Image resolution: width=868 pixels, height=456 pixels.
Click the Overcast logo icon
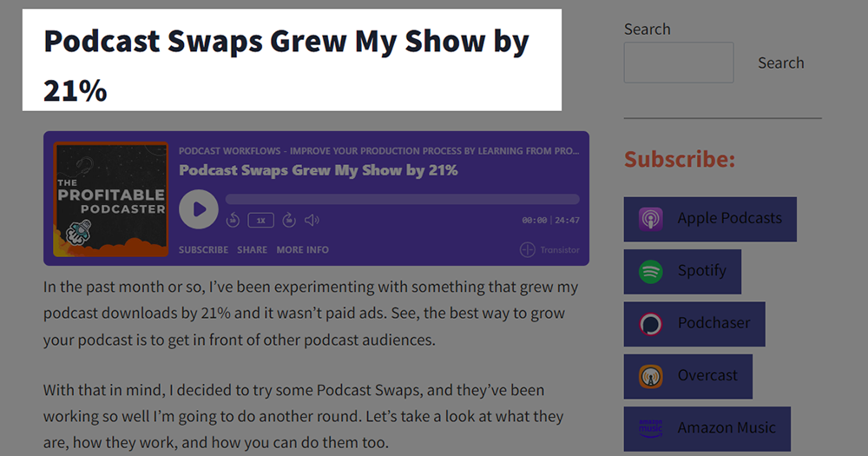coord(650,377)
